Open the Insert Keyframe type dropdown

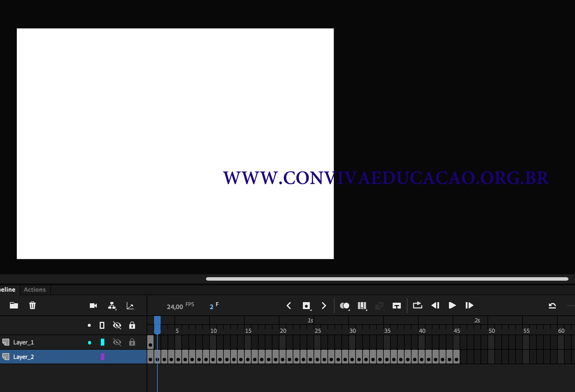point(311,310)
